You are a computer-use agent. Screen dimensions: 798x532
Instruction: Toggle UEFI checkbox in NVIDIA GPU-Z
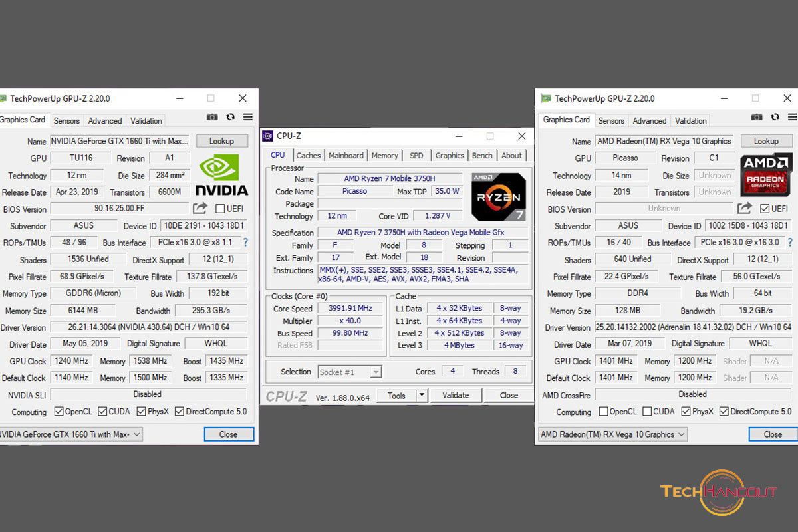pos(220,209)
